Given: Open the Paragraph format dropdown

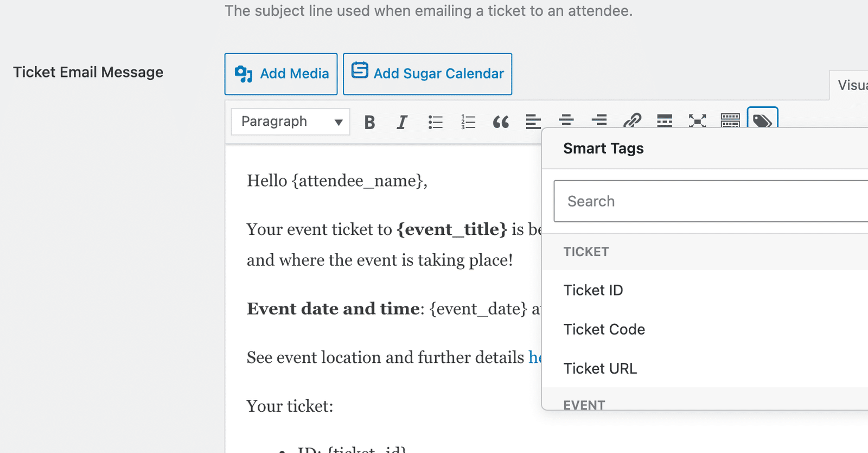Looking at the screenshot, I should point(291,122).
